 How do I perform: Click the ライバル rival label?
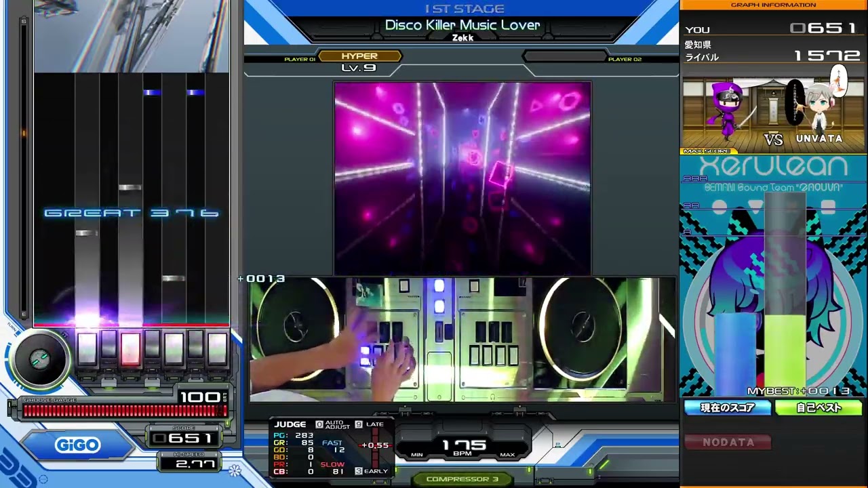click(x=702, y=58)
